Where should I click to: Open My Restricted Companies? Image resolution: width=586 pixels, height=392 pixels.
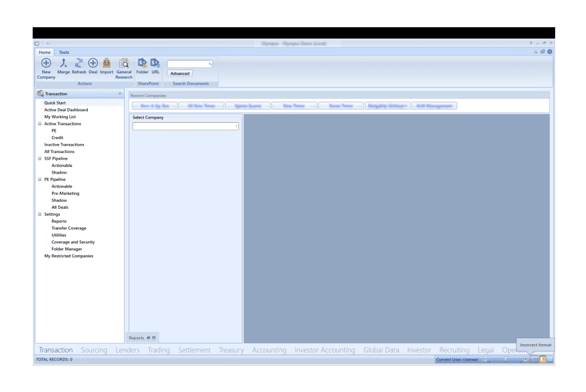tap(69, 256)
